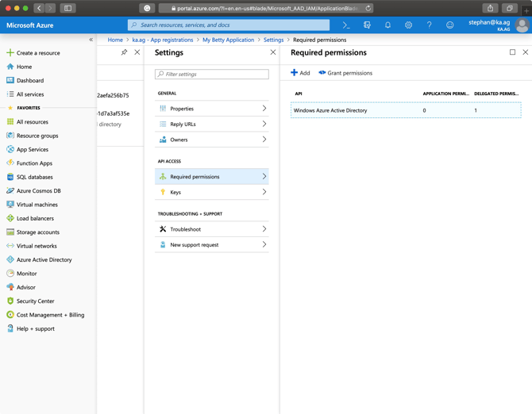532x414 pixels.
Task: Select Required permissions in API access
Action: (212, 177)
